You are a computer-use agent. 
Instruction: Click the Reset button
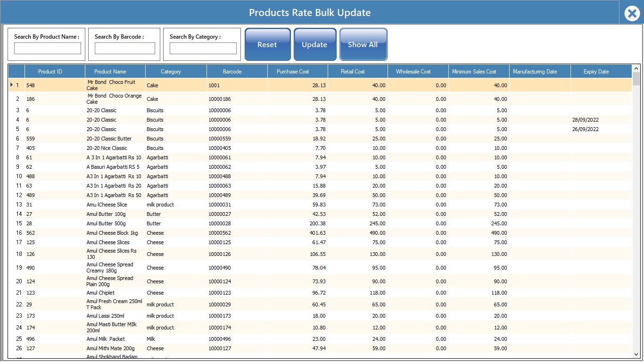(267, 45)
